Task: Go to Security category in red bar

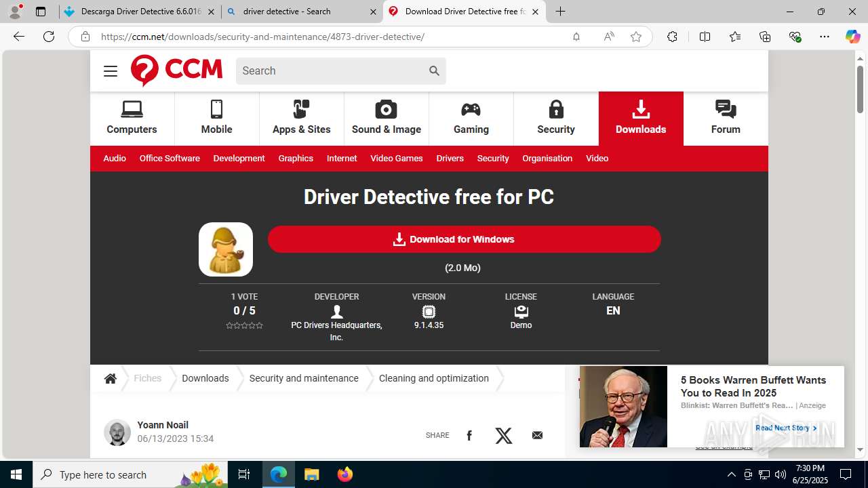Action: click(x=493, y=158)
